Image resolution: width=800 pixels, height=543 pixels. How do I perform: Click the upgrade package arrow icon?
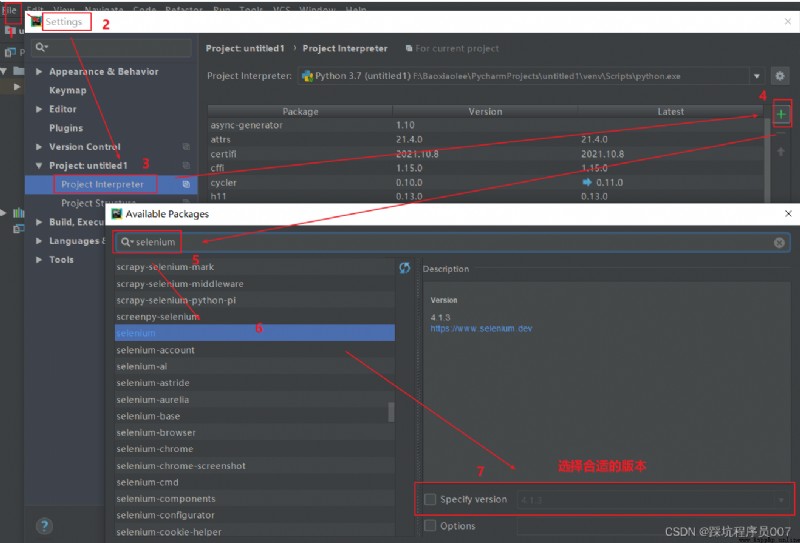tap(781, 152)
